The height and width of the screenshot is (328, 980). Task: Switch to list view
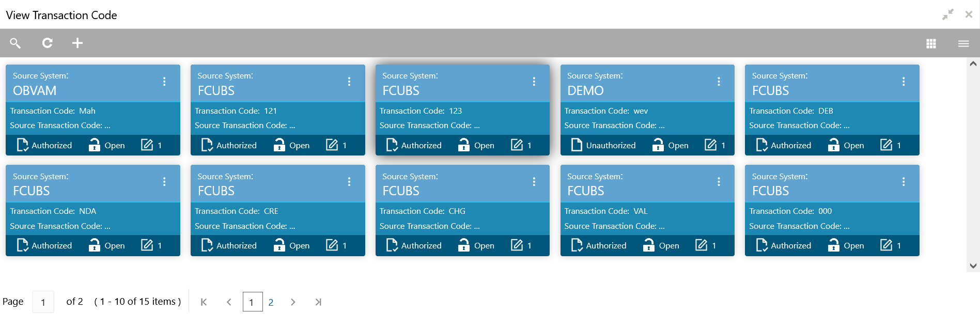963,43
